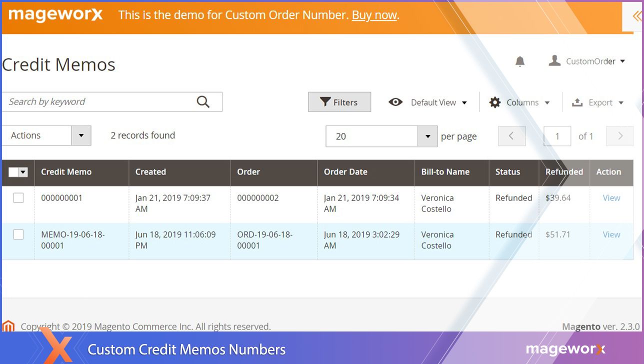Click the notifications bell icon

click(520, 61)
